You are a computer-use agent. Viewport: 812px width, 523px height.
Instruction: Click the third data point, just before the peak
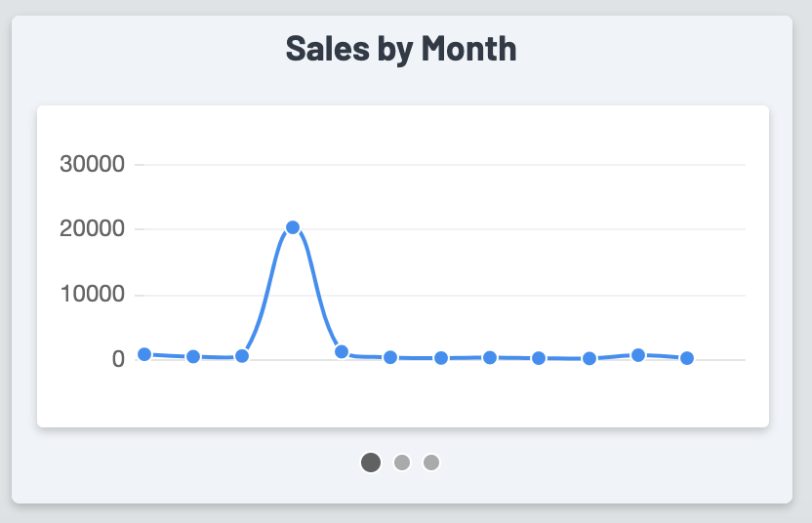[242, 356]
